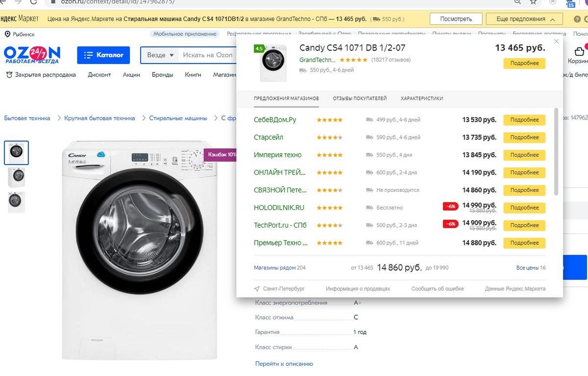This screenshot has width=588, height=376.
Task: Click the Посмотреть button in Yandex banner
Action: click(x=456, y=19)
